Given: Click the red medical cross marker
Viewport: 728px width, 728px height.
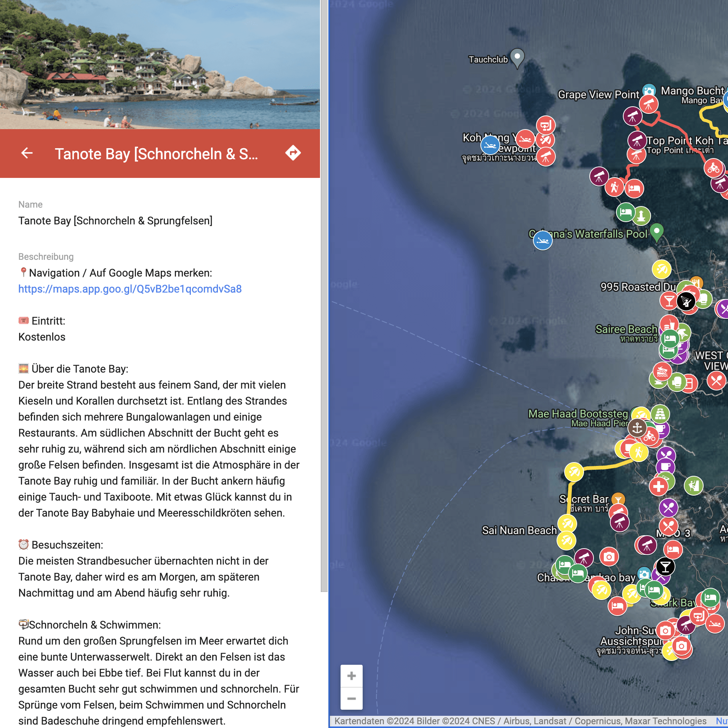Looking at the screenshot, I should click(658, 486).
